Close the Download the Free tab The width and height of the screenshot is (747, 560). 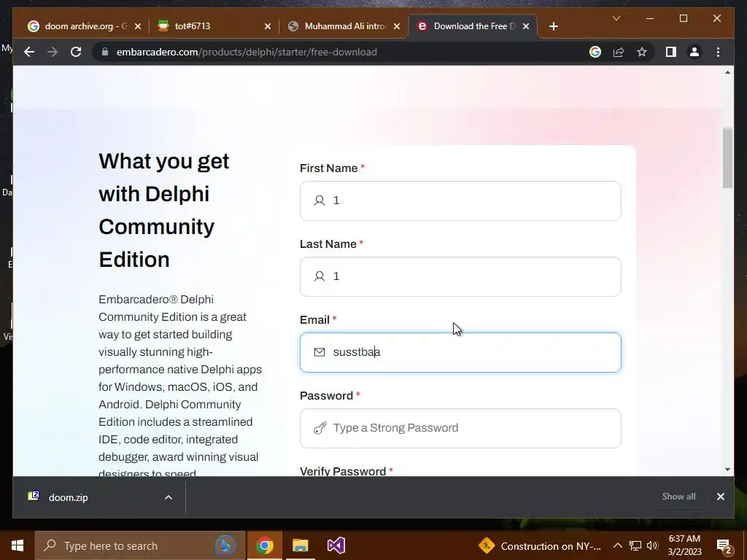click(526, 26)
